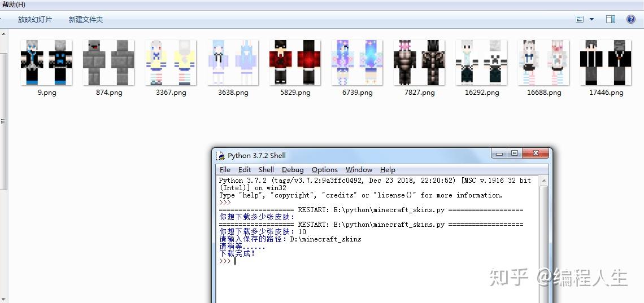The width and height of the screenshot is (644, 303).
Task: Click the 新建文件夹 toolbar button
Action: click(86, 19)
